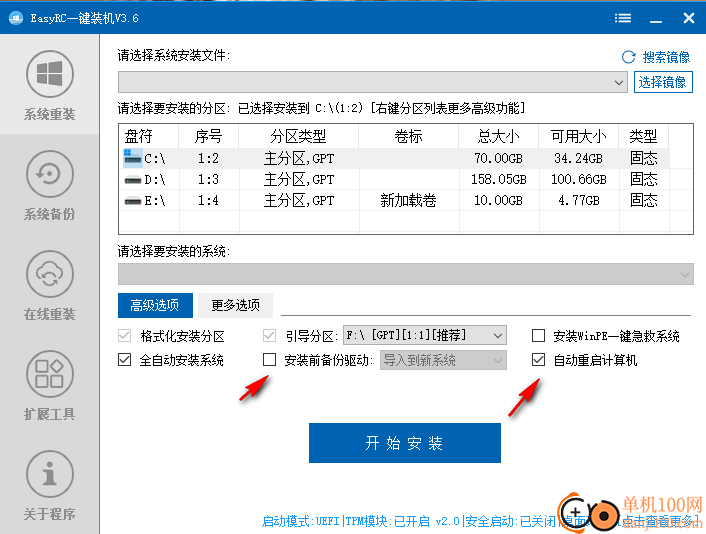Click the 4.77GB free size cell
Image resolution: width=706 pixels, height=534 pixels.
point(579,200)
